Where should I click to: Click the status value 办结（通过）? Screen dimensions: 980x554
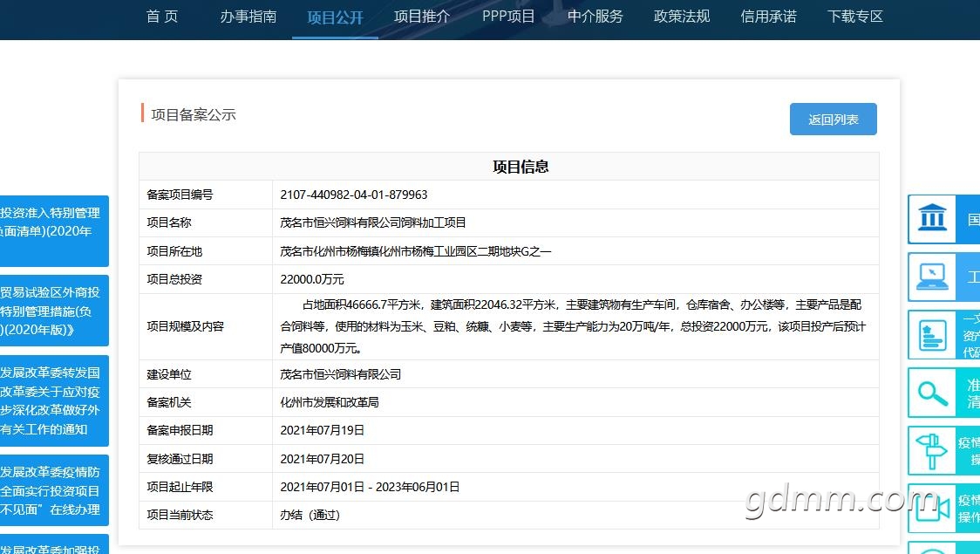pyautogui.click(x=310, y=516)
